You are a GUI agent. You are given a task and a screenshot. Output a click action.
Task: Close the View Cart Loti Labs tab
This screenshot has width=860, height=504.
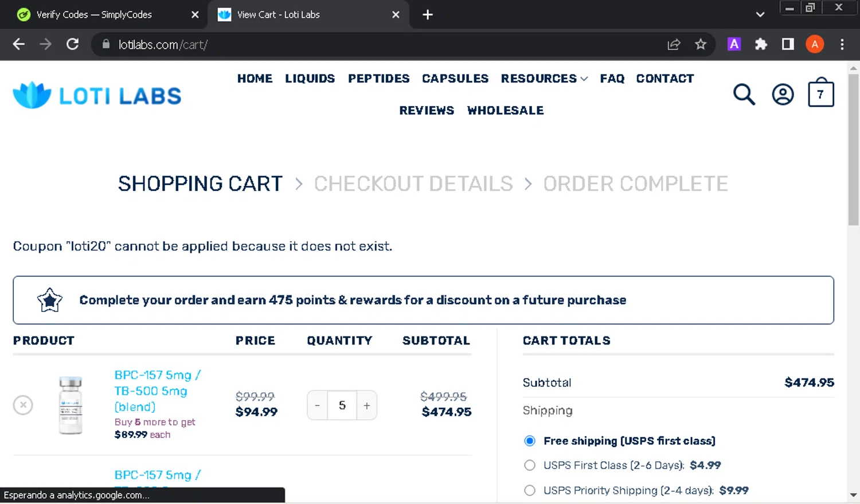[396, 15]
